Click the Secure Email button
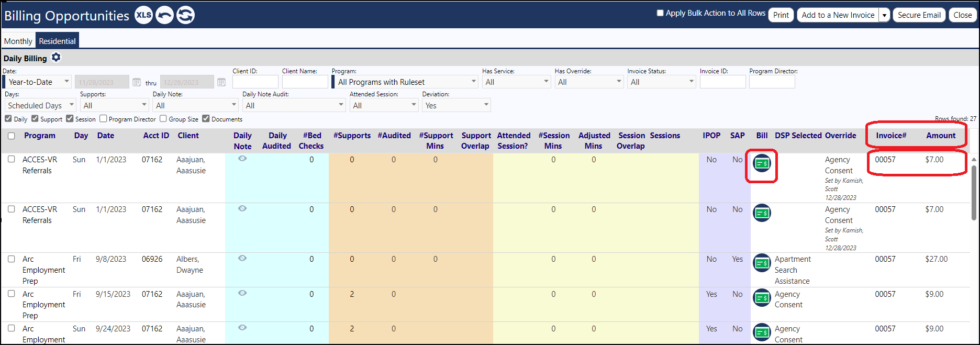Viewport: 980px width, 345px height. tap(919, 15)
